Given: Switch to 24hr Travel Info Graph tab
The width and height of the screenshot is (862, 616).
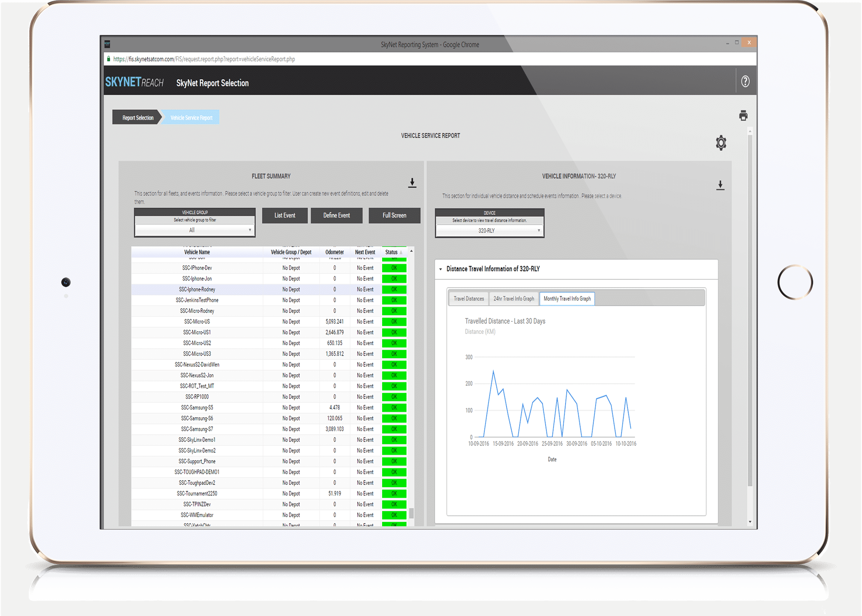Looking at the screenshot, I should click(x=514, y=299).
